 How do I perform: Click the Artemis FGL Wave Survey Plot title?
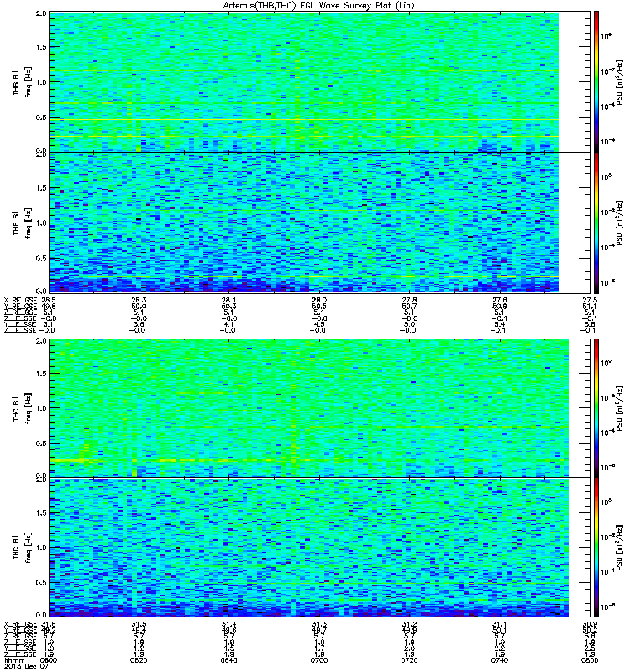pyautogui.click(x=318, y=6)
